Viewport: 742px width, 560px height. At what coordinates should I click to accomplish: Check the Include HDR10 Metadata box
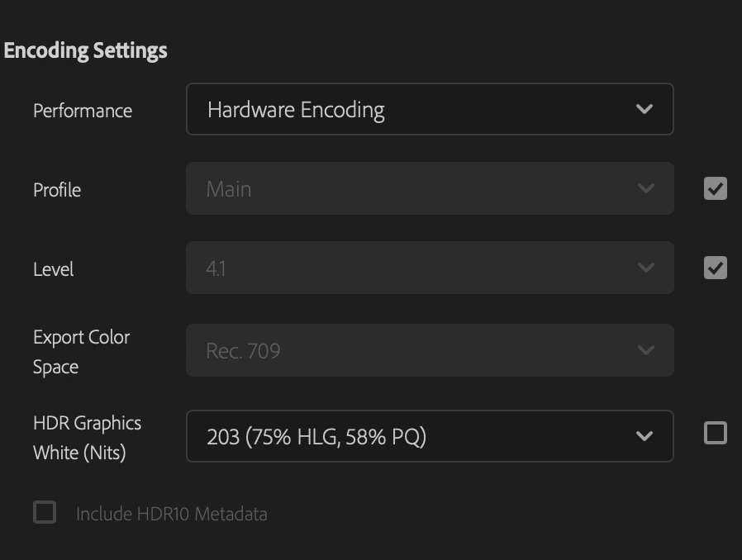[x=45, y=513]
